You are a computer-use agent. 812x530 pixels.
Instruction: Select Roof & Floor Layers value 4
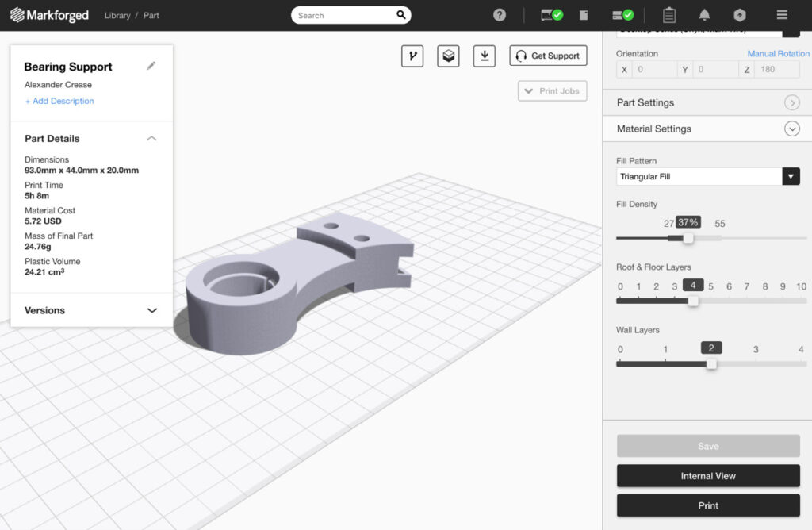[x=693, y=284]
